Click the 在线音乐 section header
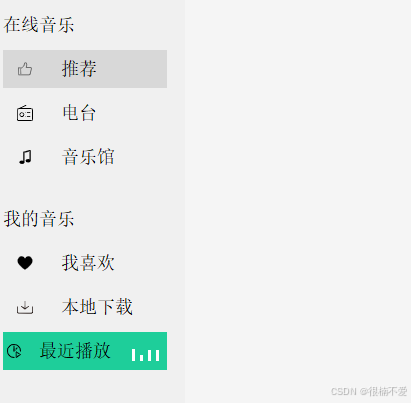This screenshot has width=411, height=403. pyautogui.click(x=39, y=25)
